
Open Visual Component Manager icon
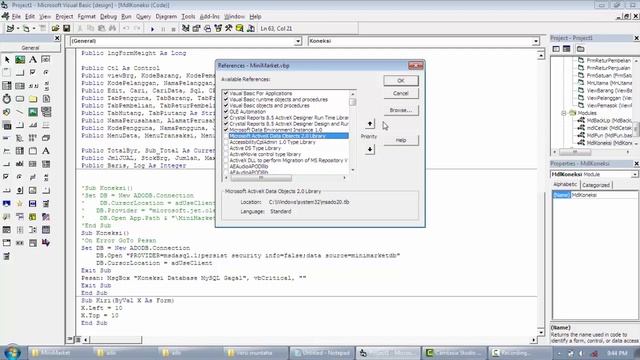click(251, 29)
